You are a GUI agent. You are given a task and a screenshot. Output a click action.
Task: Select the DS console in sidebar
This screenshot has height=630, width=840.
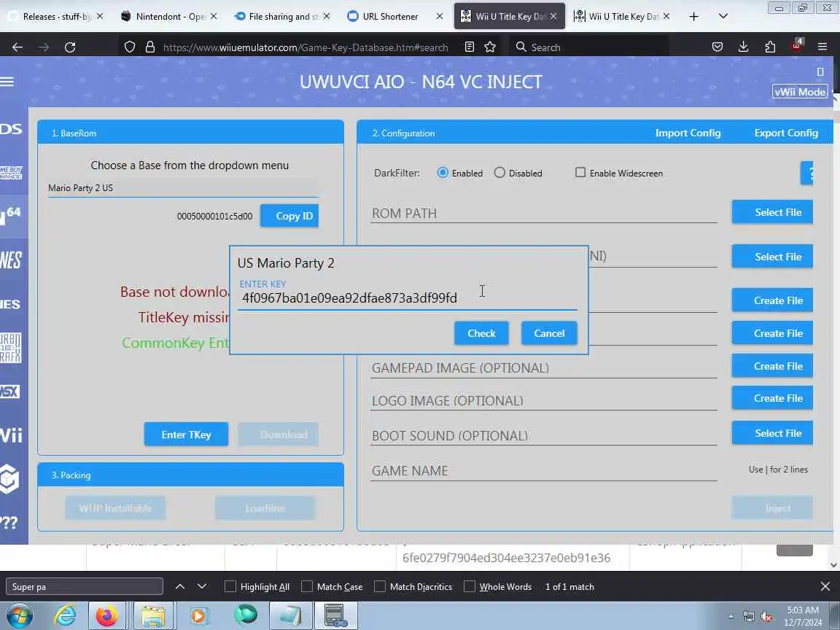11,128
